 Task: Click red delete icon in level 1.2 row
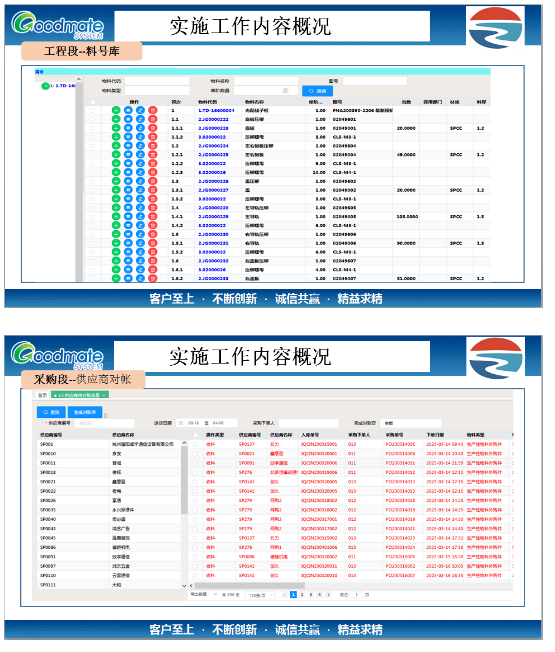click(x=153, y=146)
